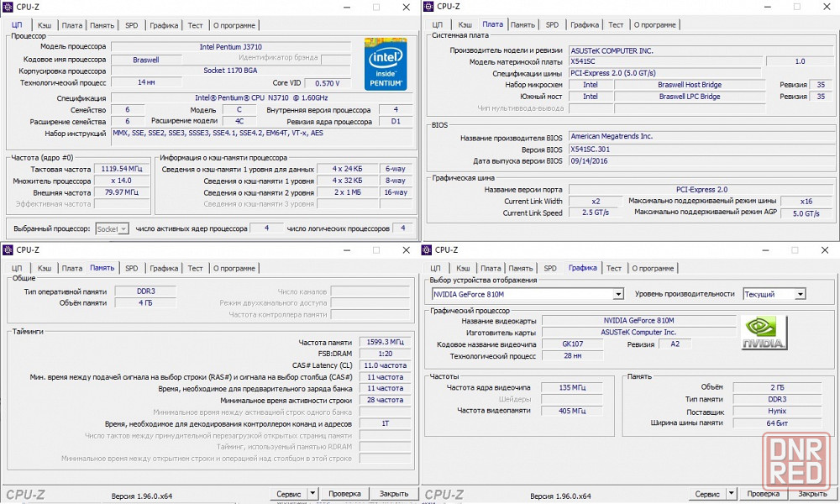Open Сервис dropdown arrow in the memory window

click(312, 494)
